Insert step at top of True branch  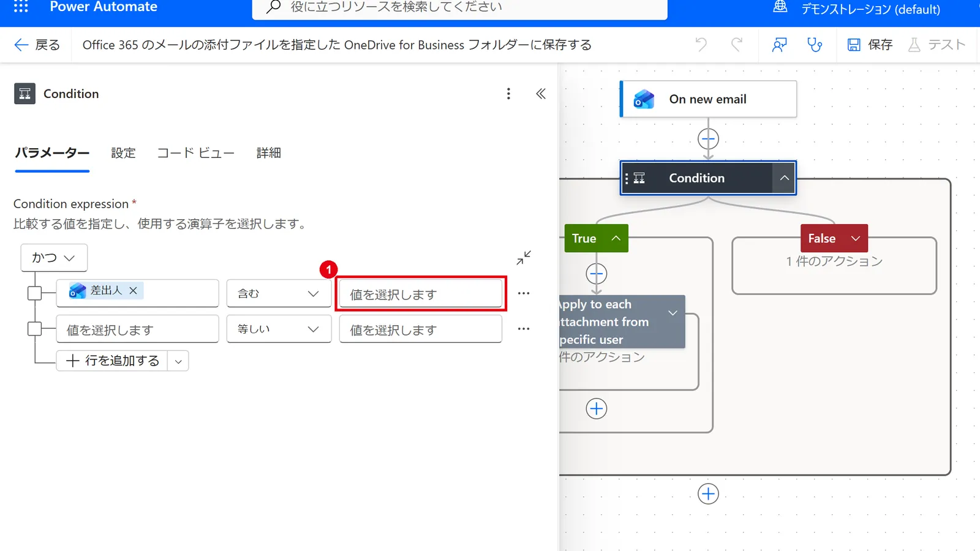pyautogui.click(x=597, y=274)
